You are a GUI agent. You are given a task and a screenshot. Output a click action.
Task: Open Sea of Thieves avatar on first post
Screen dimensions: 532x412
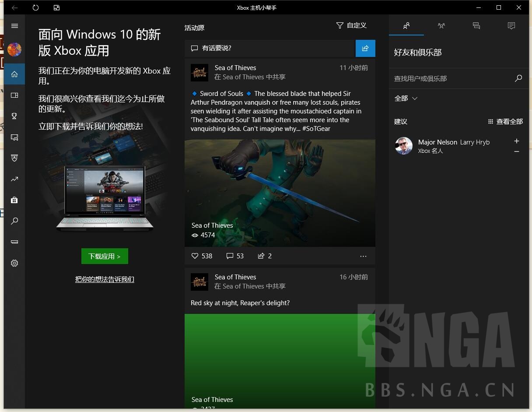pyautogui.click(x=199, y=72)
